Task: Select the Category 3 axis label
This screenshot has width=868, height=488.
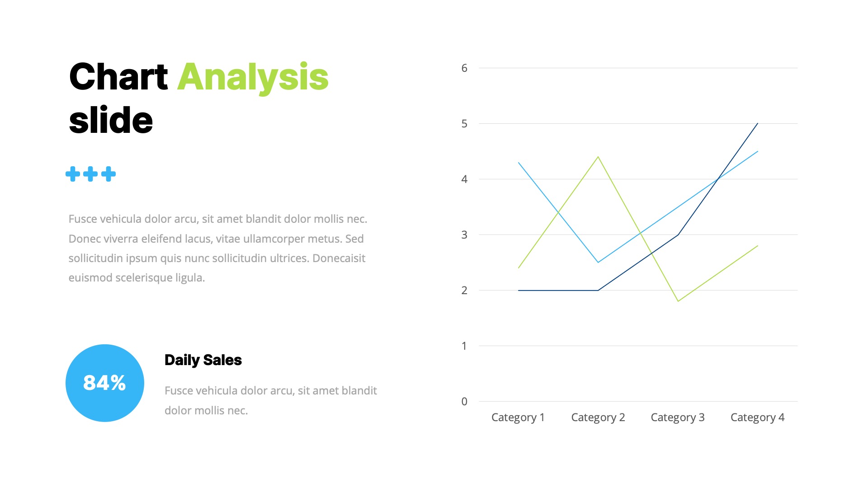Action: point(678,418)
